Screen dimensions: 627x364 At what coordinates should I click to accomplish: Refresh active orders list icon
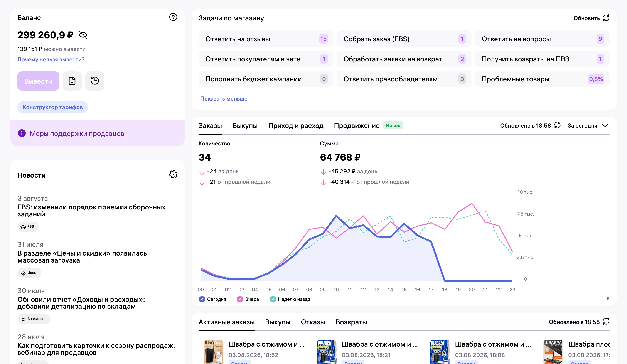[x=606, y=322]
